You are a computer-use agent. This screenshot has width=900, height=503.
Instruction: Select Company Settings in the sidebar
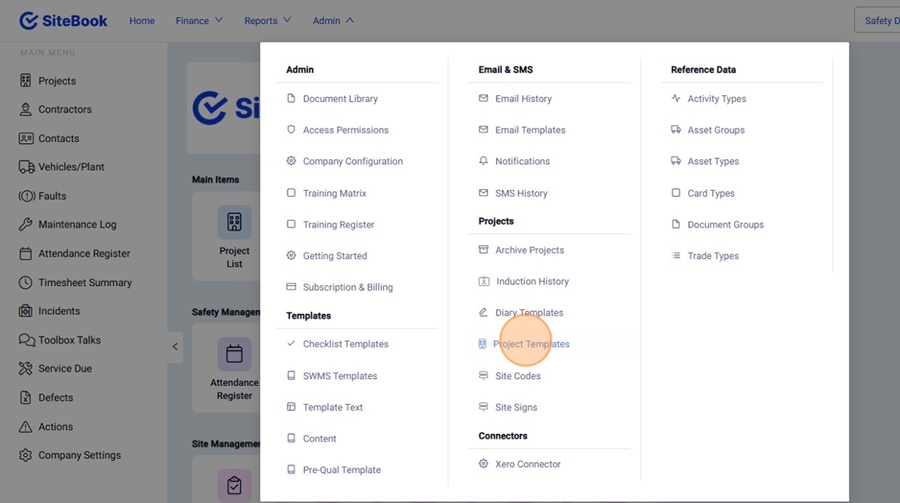[x=79, y=455]
